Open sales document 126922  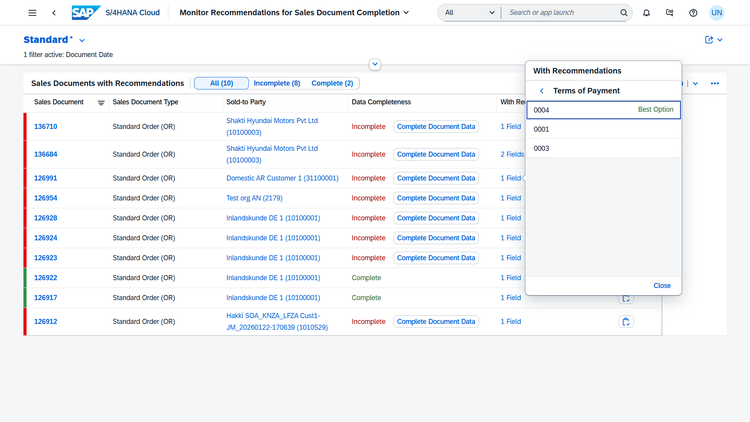[x=45, y=278]
